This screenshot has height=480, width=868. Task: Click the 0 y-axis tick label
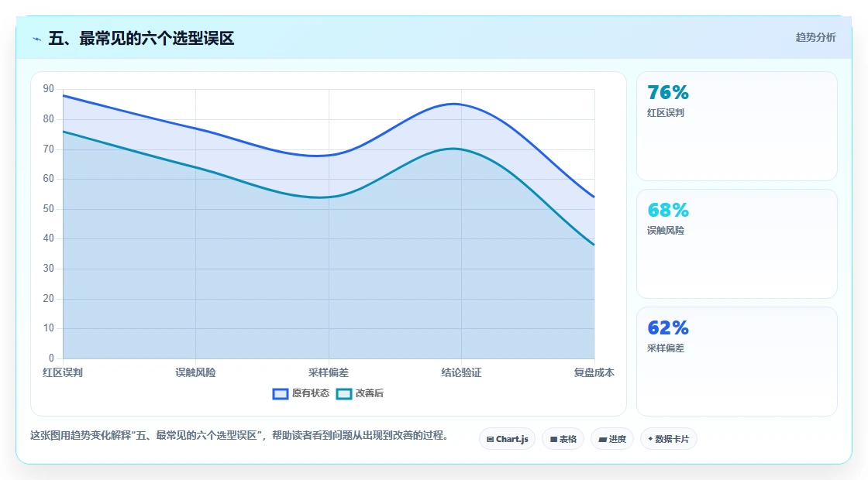click(x=51, y=358)
